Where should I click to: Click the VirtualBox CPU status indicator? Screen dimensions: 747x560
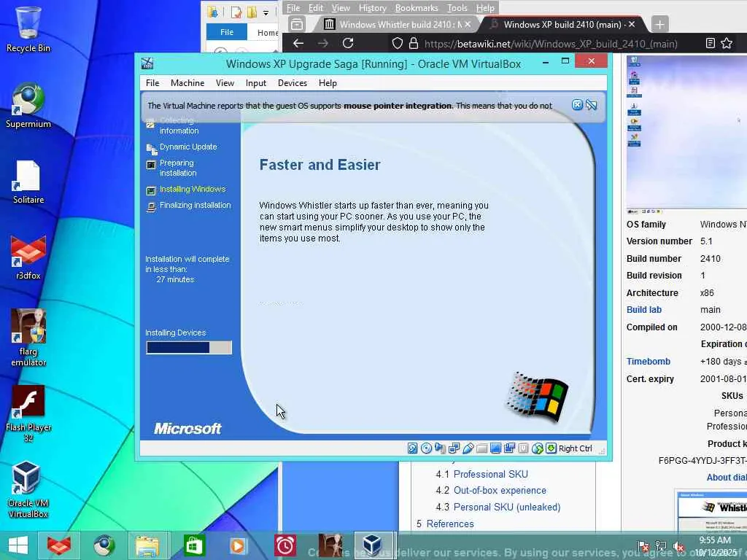(523, 448)
